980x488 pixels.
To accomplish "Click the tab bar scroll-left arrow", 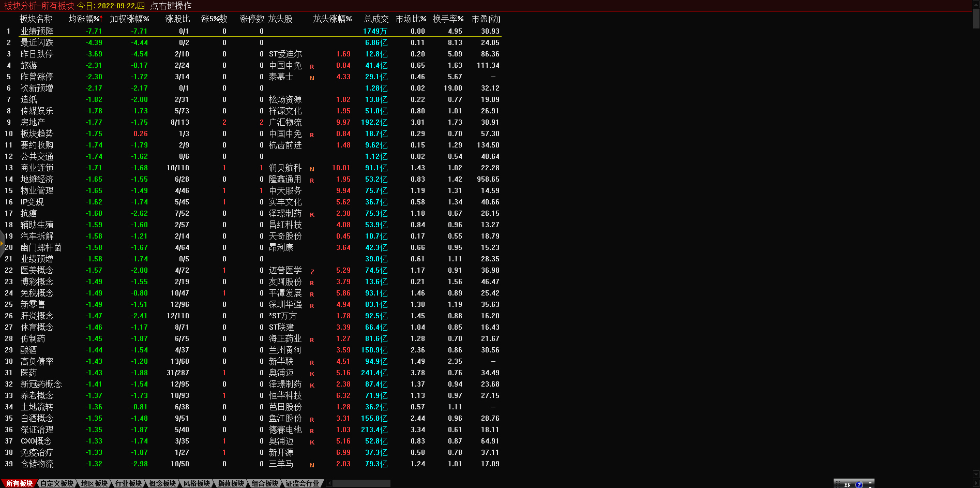I will (329, 483).
